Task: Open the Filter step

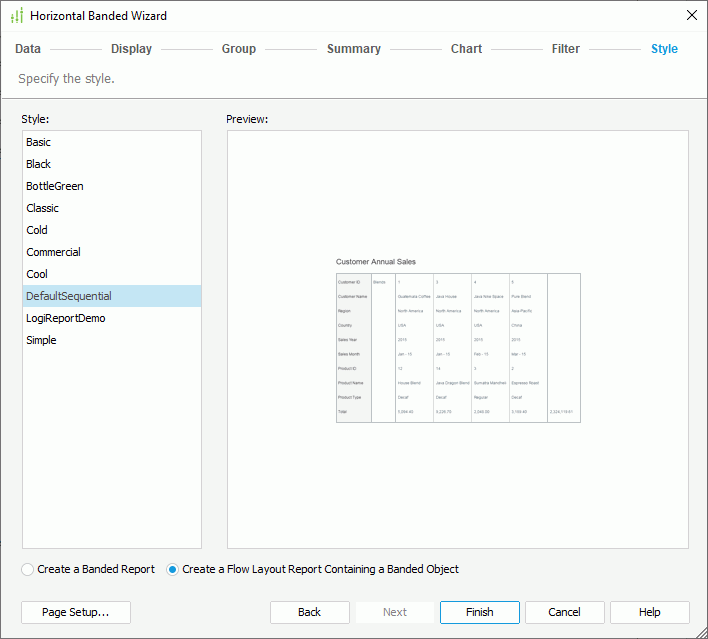Action: click(565, 49)
